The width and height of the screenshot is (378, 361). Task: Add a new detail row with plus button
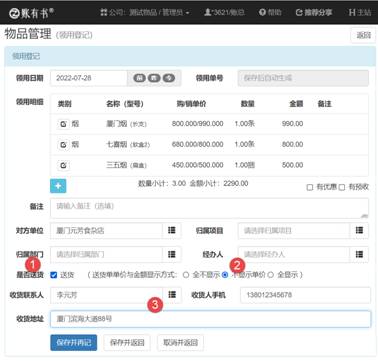pos(58,186)
